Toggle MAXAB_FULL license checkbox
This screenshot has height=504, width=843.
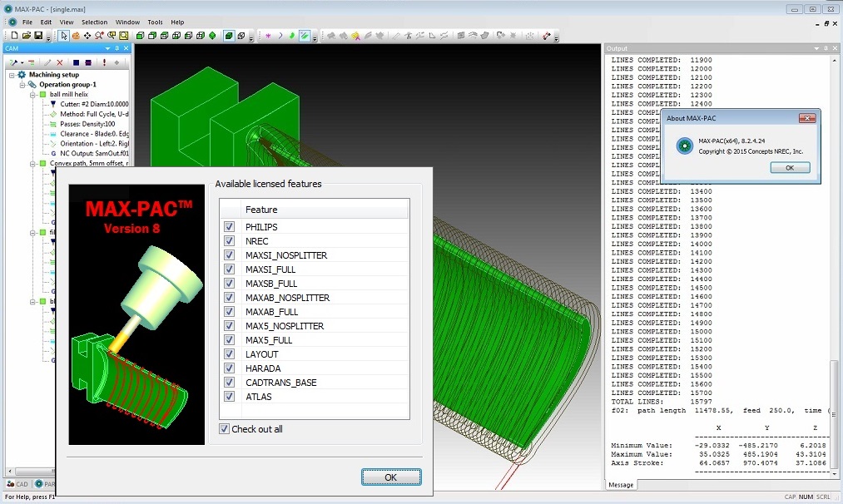229,312
